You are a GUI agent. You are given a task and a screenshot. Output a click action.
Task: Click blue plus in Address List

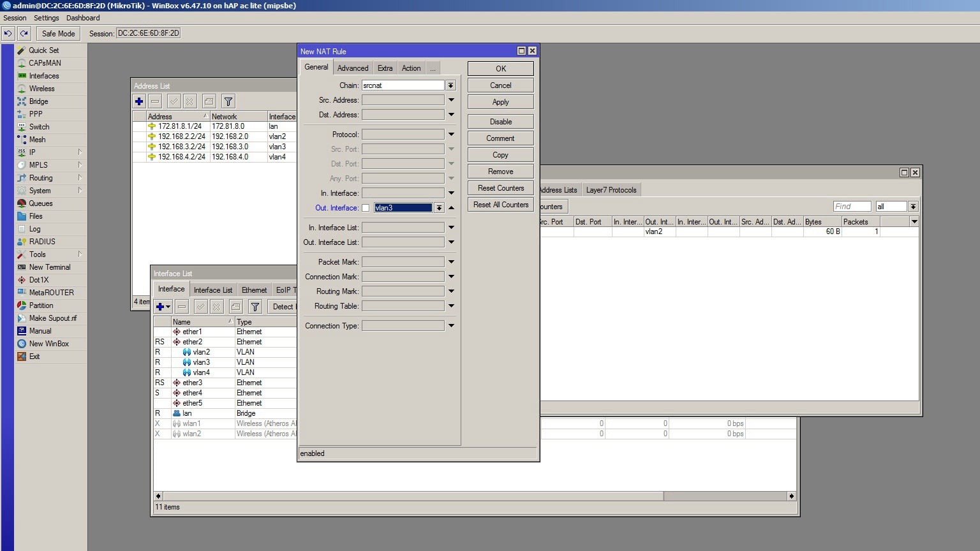(139, 101)
